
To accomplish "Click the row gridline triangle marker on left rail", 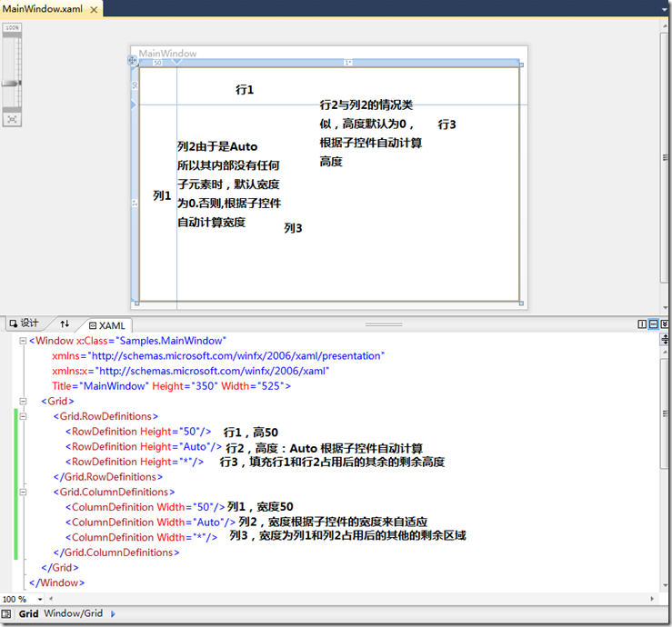I will pyautogui.click(x=134, y=104).
